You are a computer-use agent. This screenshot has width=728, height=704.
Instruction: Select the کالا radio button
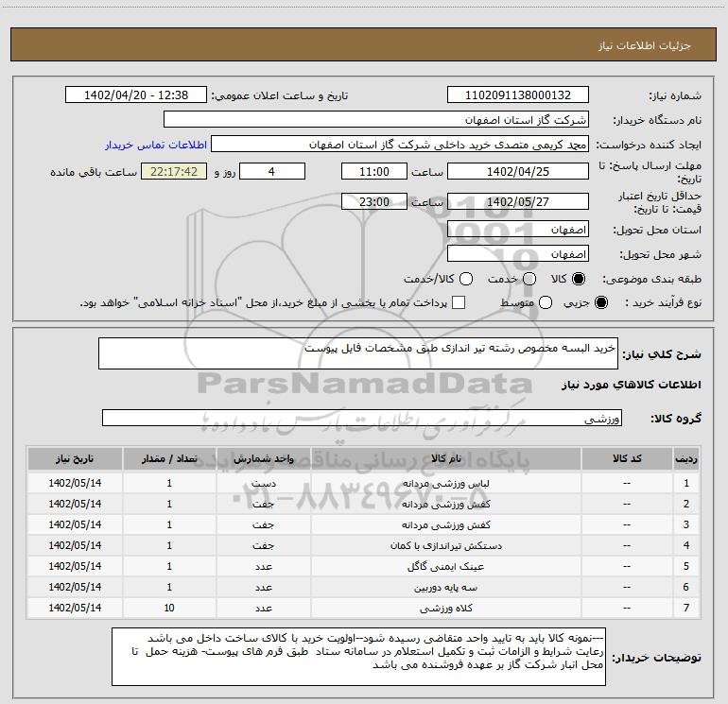(579, 279)
